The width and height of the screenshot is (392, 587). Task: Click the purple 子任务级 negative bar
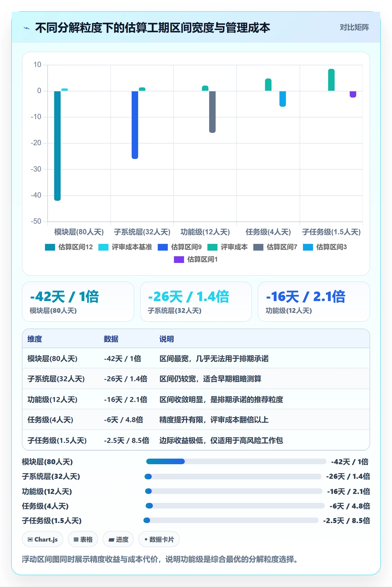[353, 94]
